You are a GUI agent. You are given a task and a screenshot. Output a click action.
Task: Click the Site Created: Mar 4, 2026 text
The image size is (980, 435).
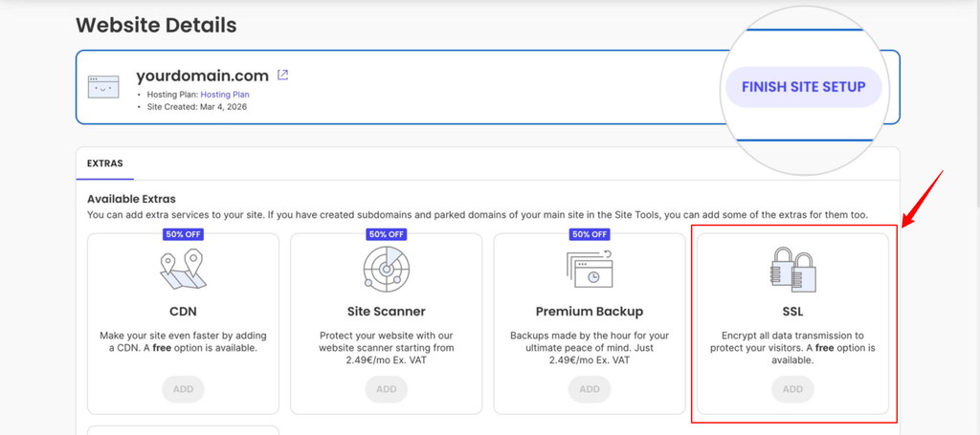click(x=196, y=107)
